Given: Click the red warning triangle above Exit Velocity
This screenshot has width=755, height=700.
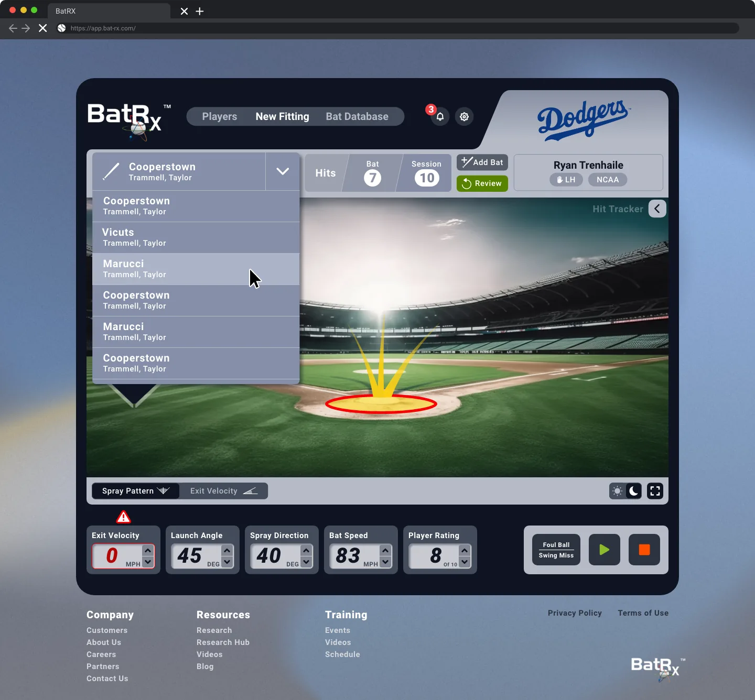Looking at the screenshot, I should click(x=123, y=517).
